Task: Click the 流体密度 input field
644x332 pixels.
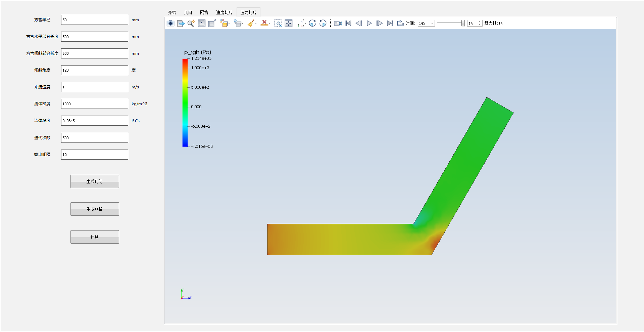Action: [x=95, y=104]
